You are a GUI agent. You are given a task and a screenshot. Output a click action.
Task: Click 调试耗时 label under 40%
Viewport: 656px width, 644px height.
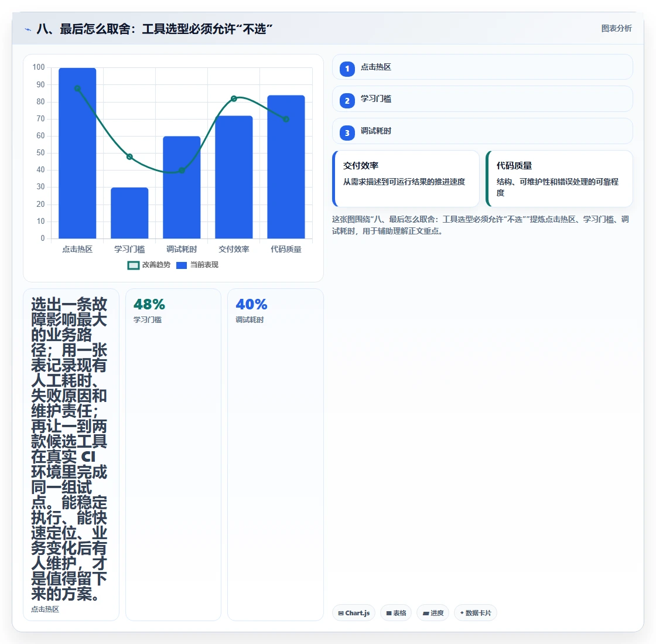(250, 320)
